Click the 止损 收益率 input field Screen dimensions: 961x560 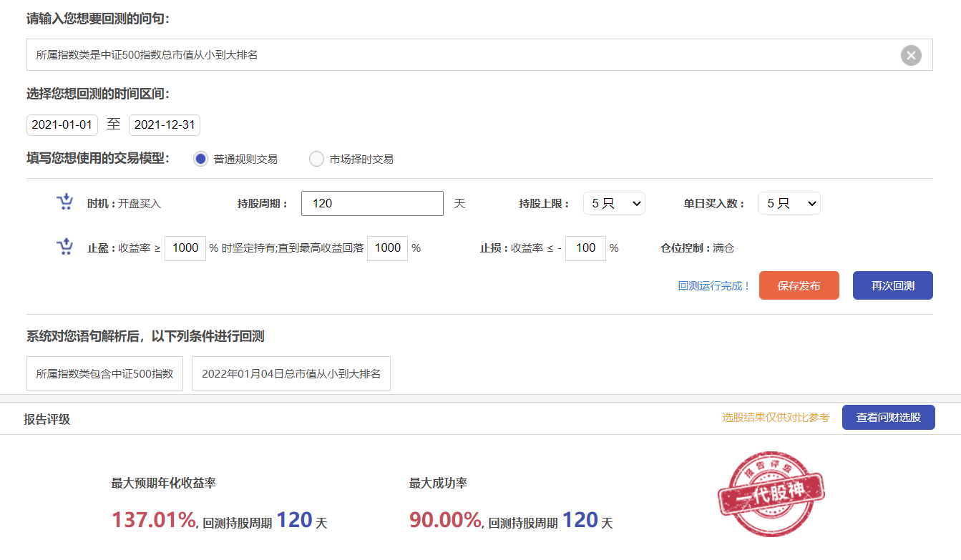click(x=585, y=248)
